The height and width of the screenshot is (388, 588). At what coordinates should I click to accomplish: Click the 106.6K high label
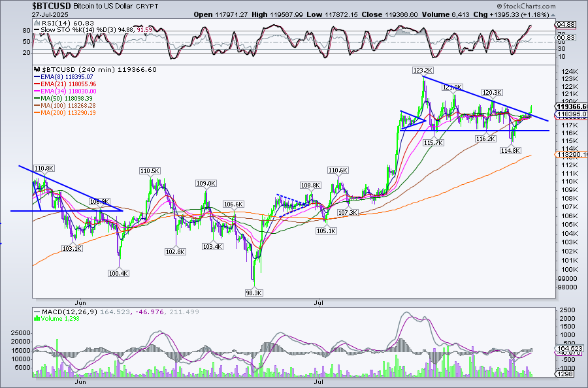(x=234, y=204)
